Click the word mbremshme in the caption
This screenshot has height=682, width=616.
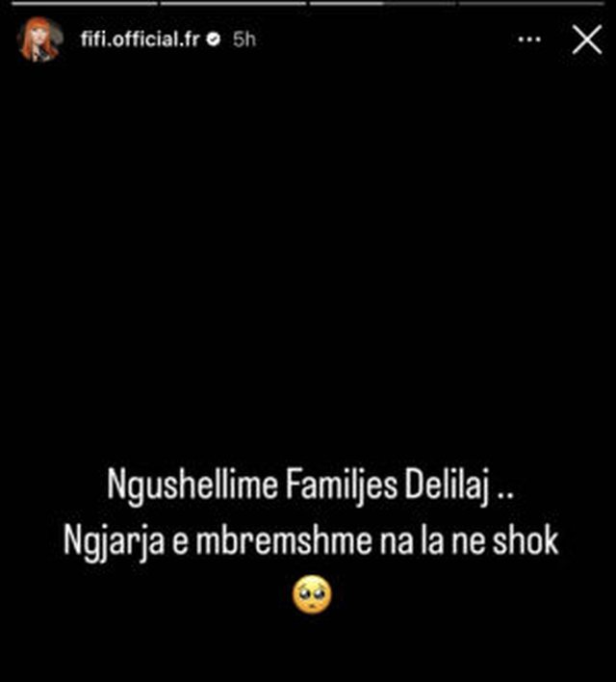283,540
